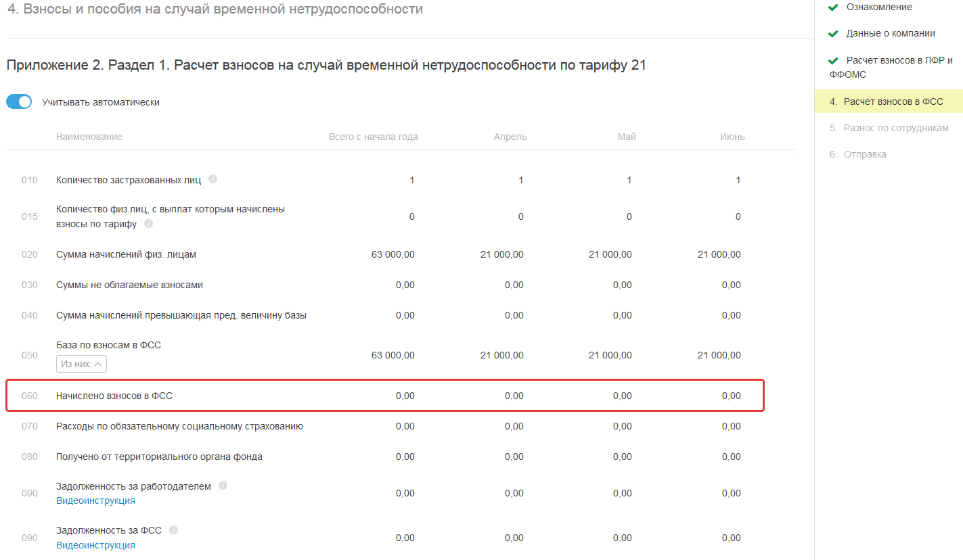Select Май value in row 080
The height and width of the screenshot is (560, 963).
623,457
